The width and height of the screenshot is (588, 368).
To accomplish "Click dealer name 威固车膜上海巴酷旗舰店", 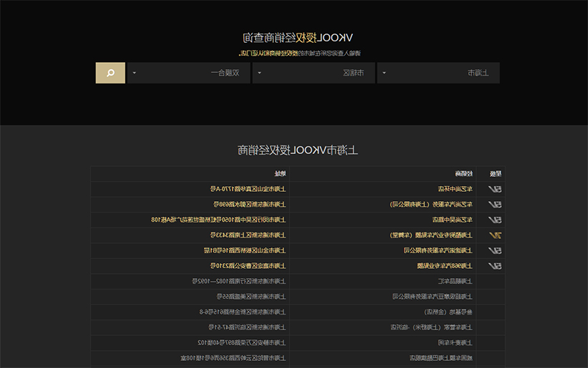I will (x=441, y=358).
